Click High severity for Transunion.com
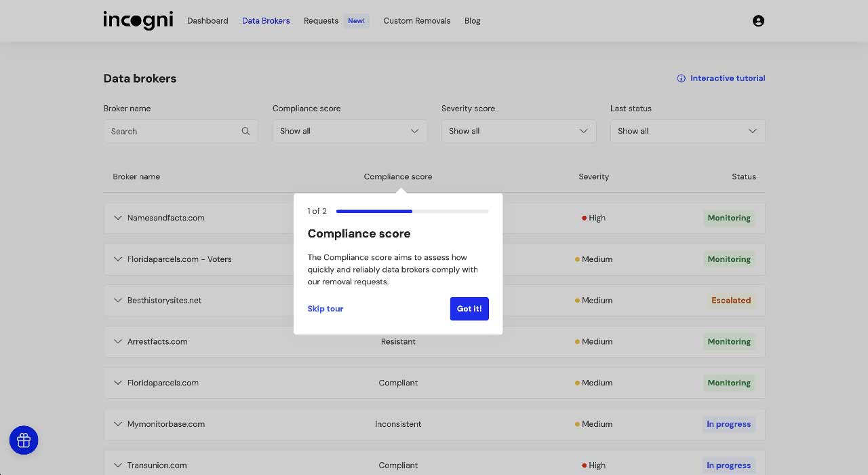Image resolution: width=868 pixels, height=475 pixels. coord(594,465)
